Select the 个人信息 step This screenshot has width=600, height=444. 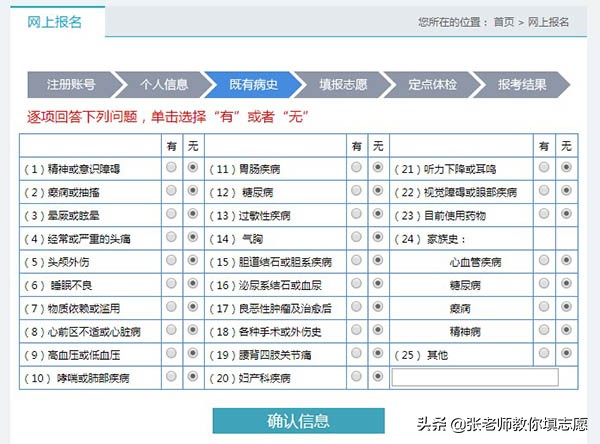tap(164, 85)
